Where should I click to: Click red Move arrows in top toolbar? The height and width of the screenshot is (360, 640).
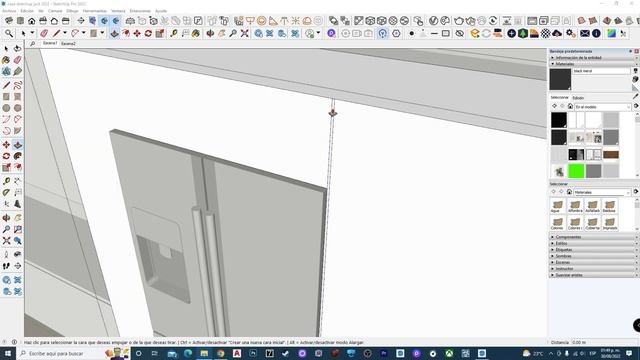tap(137, 33)
